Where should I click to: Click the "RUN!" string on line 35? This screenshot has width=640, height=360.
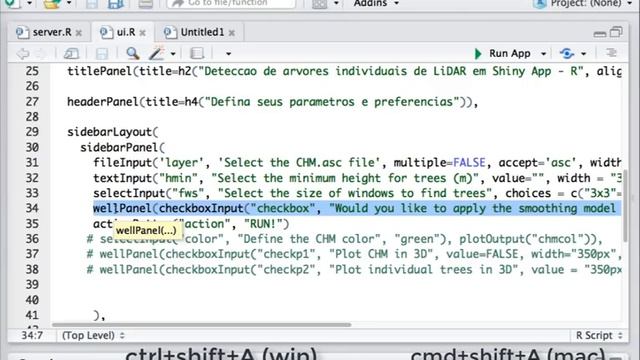tap(262, 224)
